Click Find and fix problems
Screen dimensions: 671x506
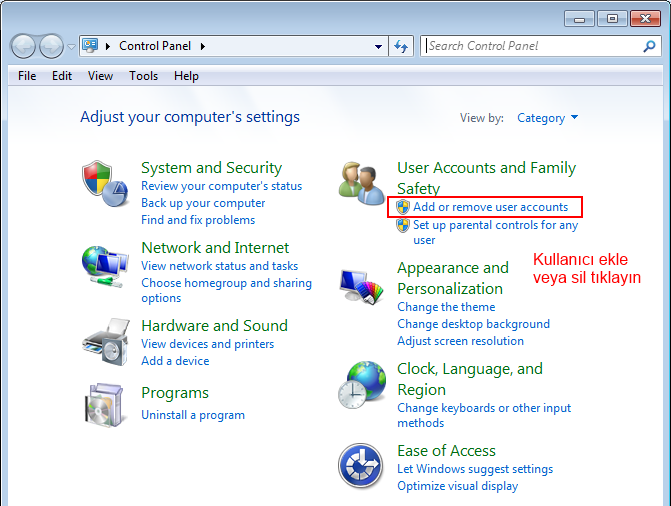(198, 220)
